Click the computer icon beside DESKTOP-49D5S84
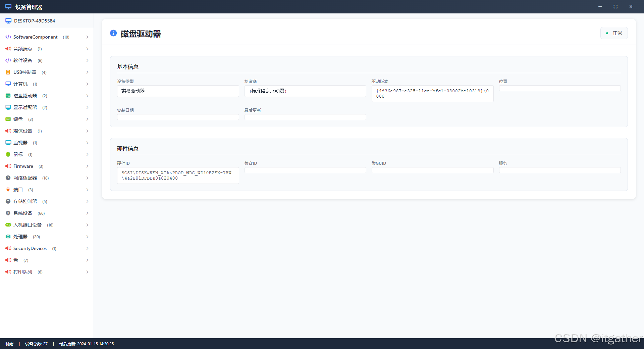This screenshot has height=349, width=644. pyautogui.click(x=8, y=21)
